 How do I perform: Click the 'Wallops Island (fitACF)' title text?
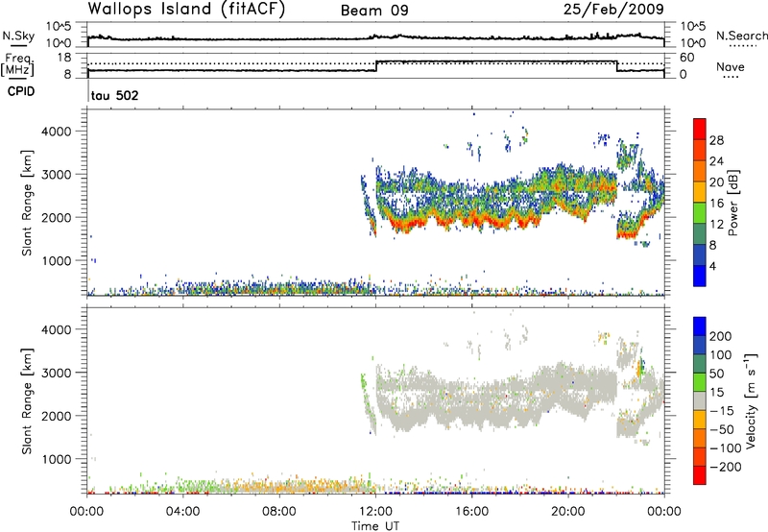point(186,10)
